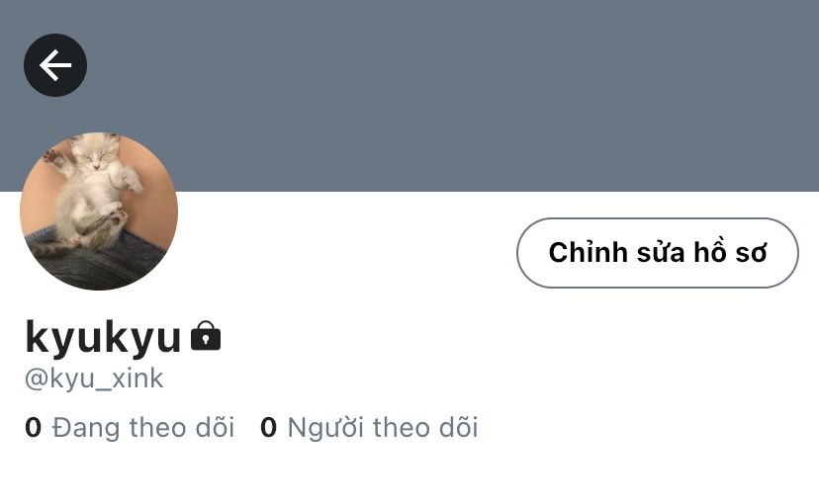Click the @kyu_xink handle
Screen dimensions: 819x504
pos(94,378)
